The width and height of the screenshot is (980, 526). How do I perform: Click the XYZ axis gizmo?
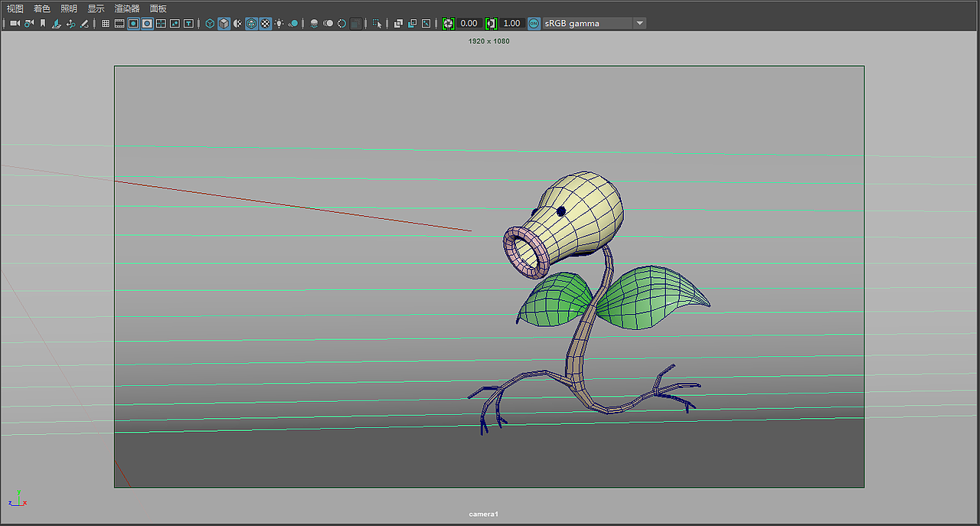(17, 498)
